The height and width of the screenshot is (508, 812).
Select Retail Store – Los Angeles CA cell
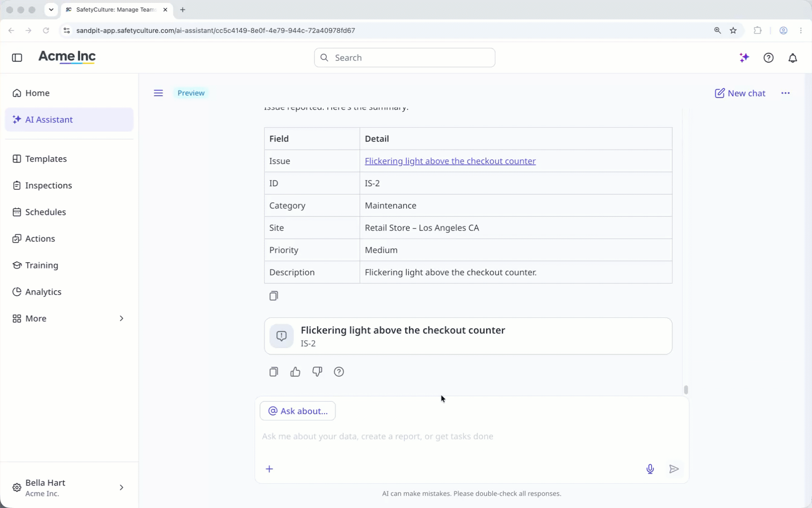point(516,228)
